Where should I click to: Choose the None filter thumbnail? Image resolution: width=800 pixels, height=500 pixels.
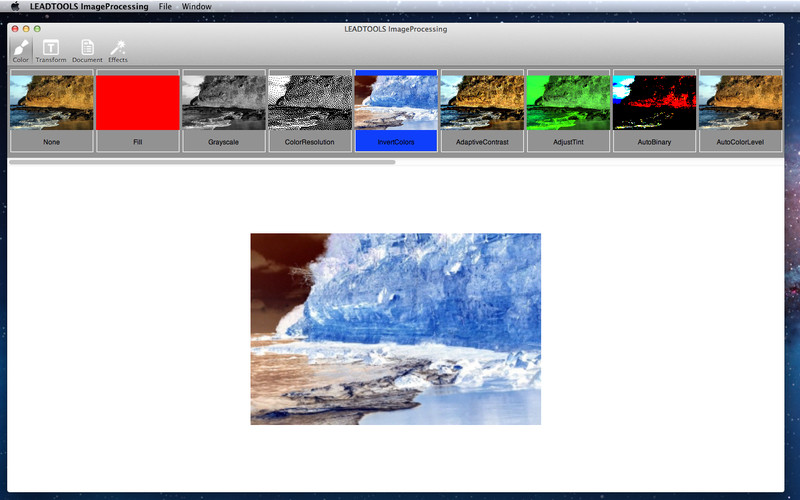[52, 103]
